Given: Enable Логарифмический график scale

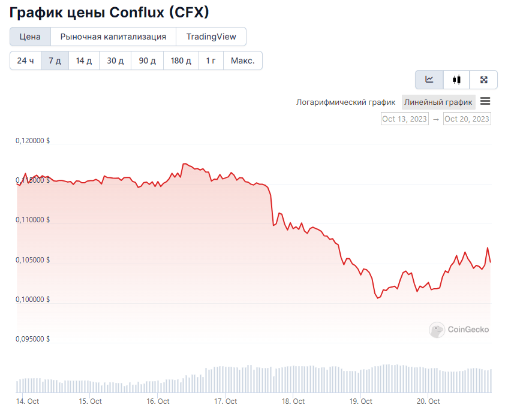Looking at the screenshot, I should pyautogui.click(x=345, y=102).
